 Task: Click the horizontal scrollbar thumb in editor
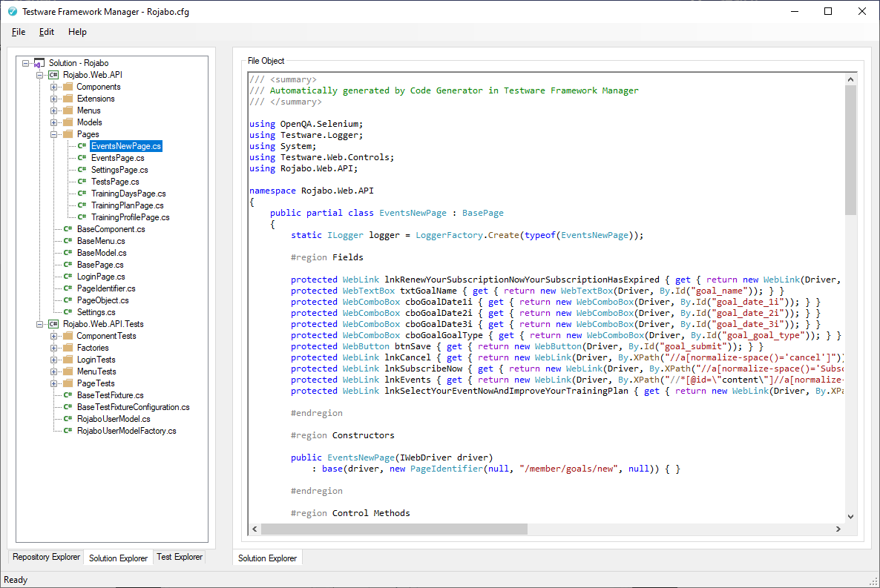coord(394,529)
